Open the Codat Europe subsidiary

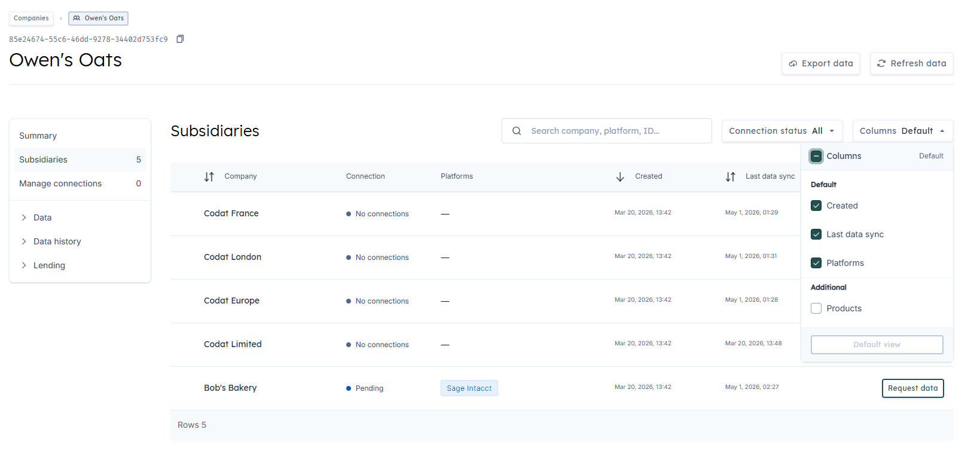231,301
